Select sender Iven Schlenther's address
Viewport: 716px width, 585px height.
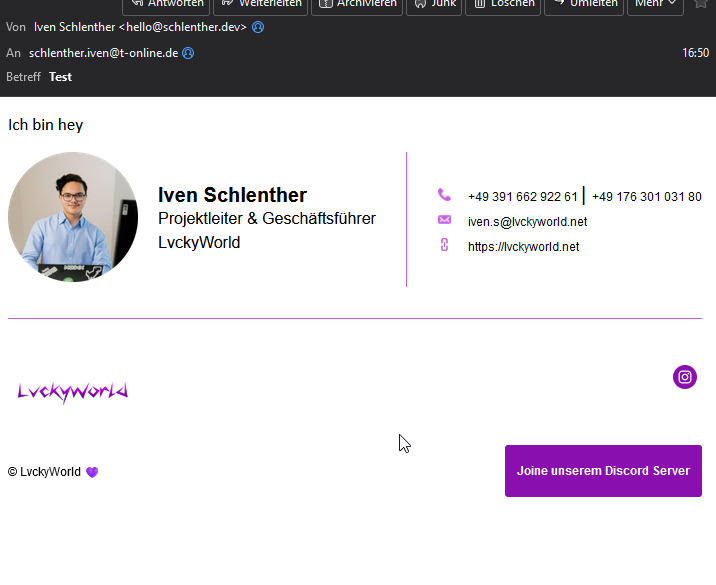[x=140, y=27]
